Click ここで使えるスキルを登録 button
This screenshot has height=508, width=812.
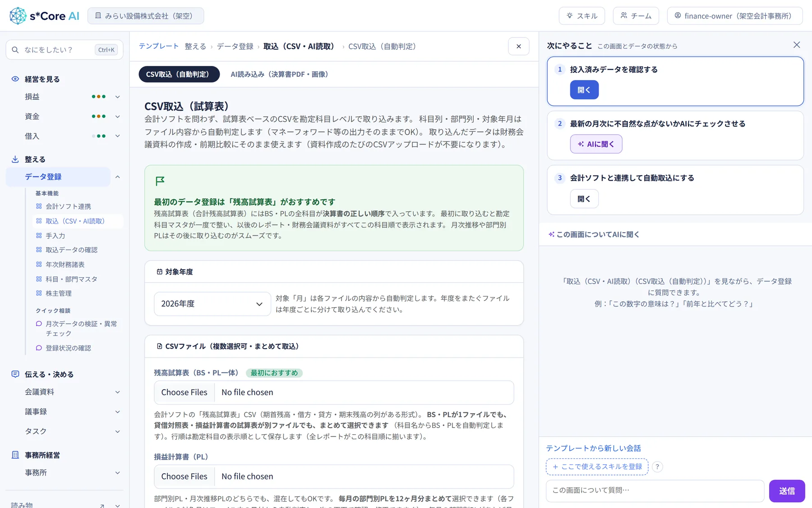pyautogui.click(x=597, y=467)
